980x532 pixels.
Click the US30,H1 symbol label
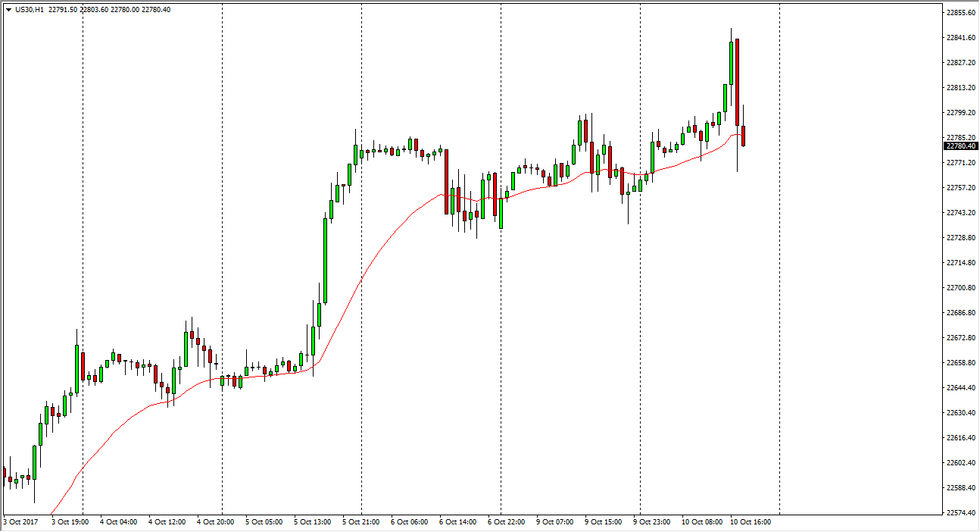(29, 9)
